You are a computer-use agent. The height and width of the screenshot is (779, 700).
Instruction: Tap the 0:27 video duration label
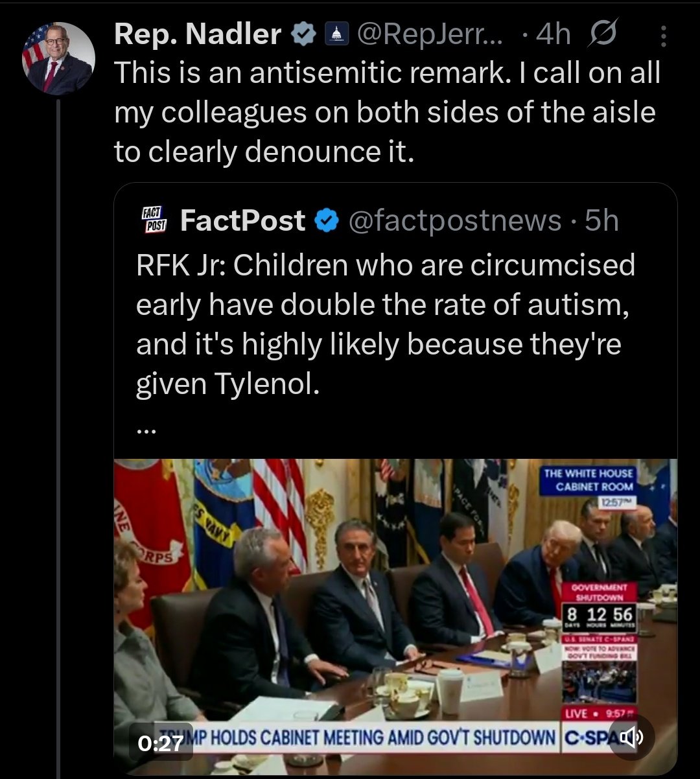click(161, 741)
